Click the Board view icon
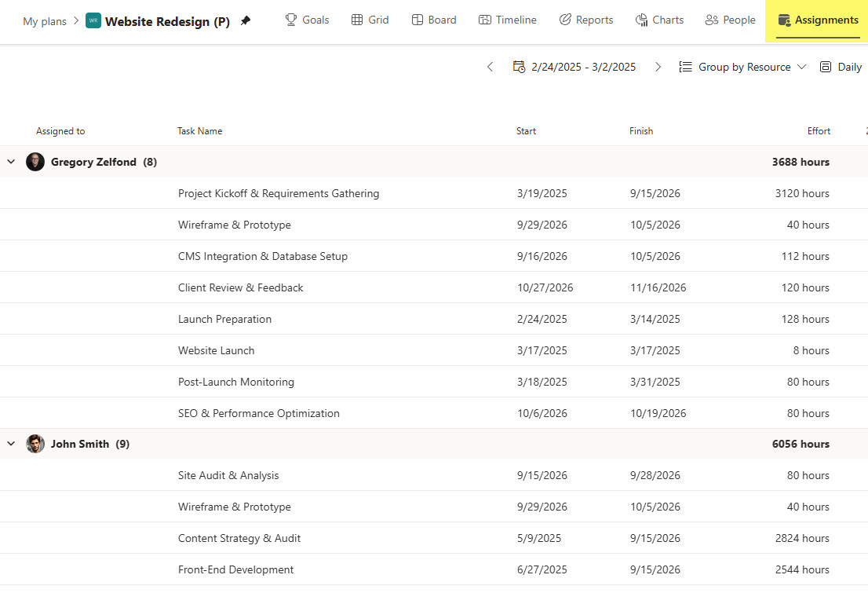 pos(418,20)
